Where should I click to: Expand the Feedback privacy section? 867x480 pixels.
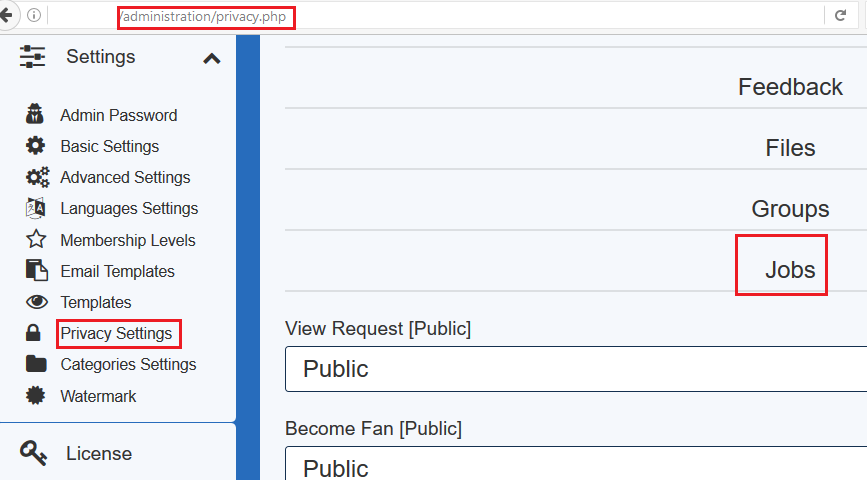790,87
